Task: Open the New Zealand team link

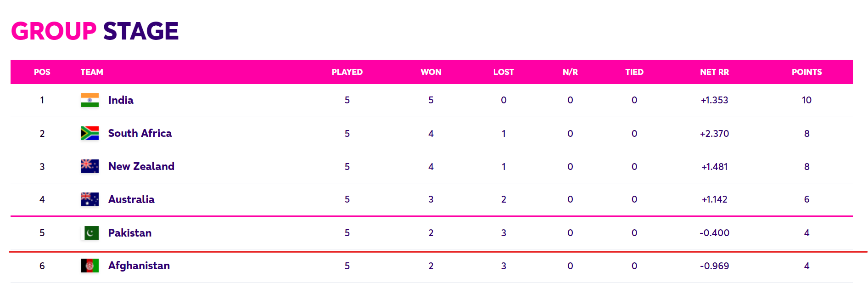Action: pos(141,166)
